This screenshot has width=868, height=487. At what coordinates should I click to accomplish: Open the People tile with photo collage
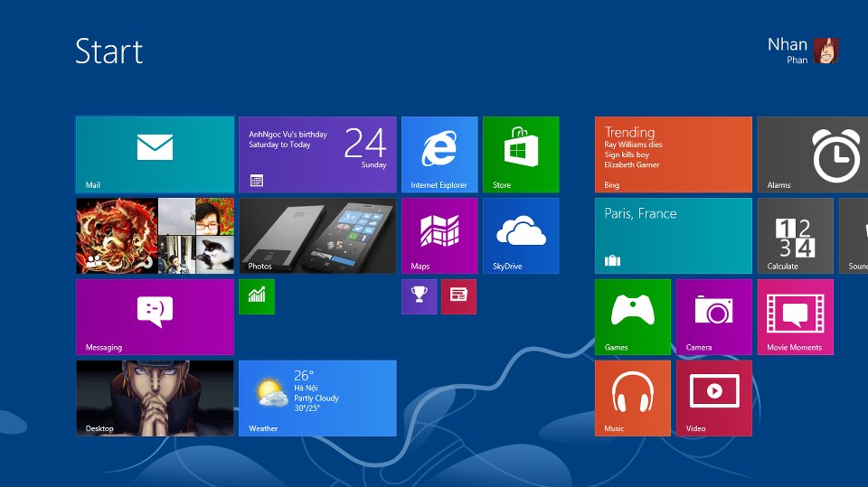point(155,236)
